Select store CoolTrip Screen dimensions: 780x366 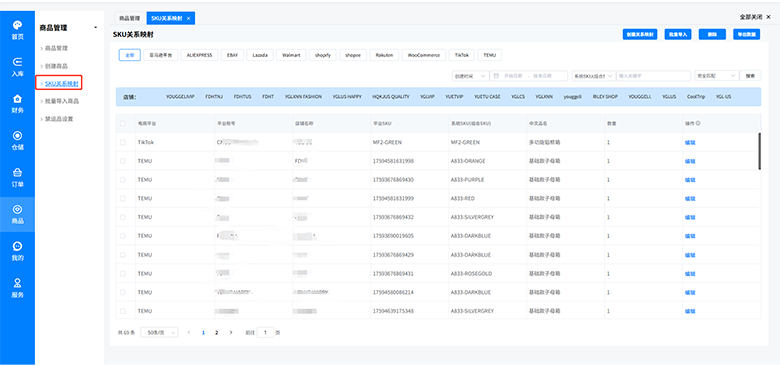tap(696, 96)
